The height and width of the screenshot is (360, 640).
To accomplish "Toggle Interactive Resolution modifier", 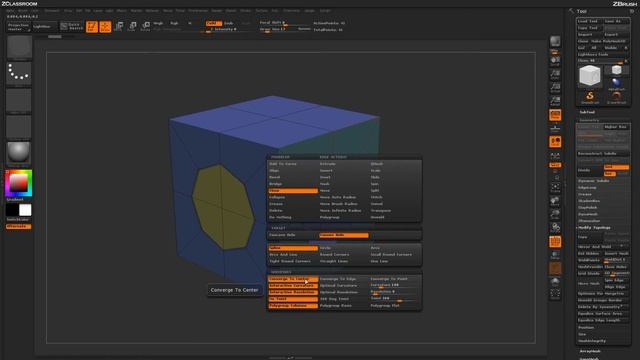I will [293, 292].
